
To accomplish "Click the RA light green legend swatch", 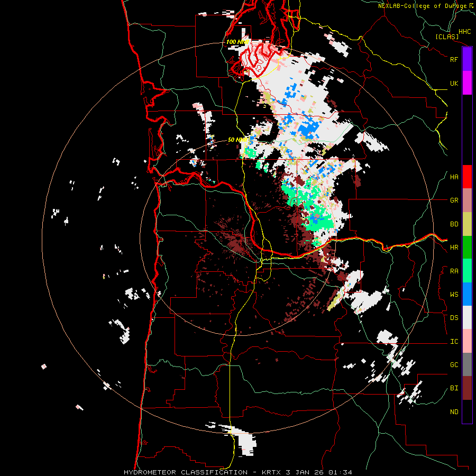I will click(x=467, y=271).
